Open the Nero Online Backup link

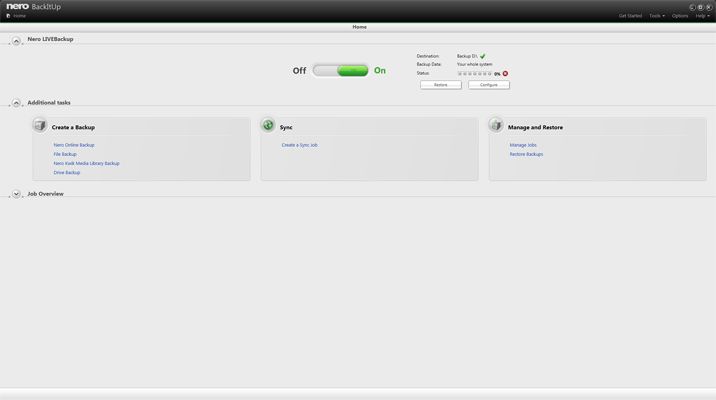[74, 145]
